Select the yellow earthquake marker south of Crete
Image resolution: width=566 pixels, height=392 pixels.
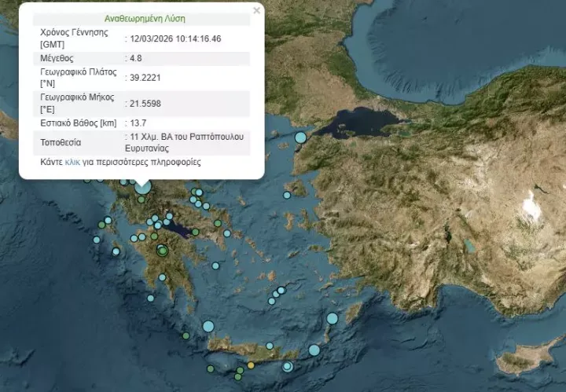tap(251, 365)
